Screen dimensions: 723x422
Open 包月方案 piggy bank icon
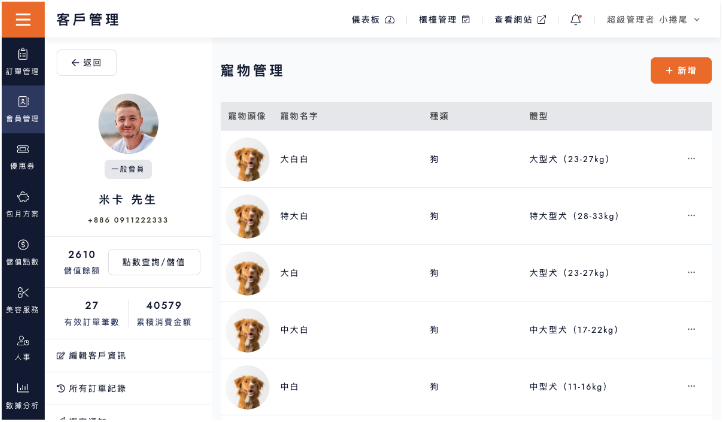pos(23,204)
